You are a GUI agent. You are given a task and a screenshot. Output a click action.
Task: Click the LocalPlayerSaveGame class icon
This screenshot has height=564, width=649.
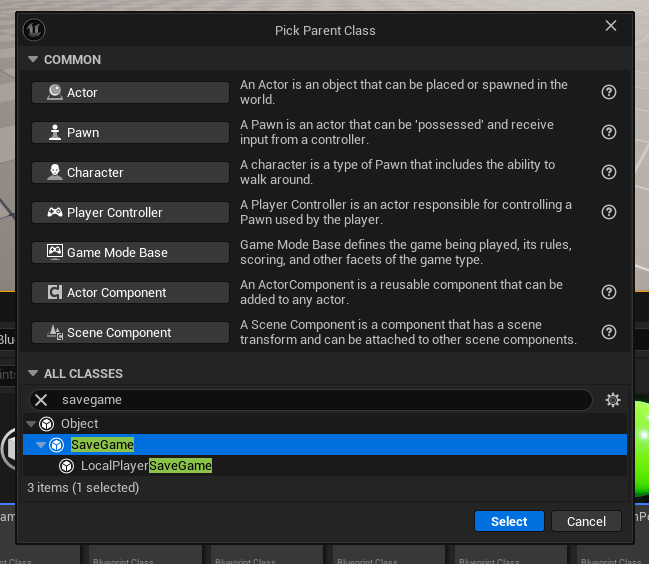66,466
